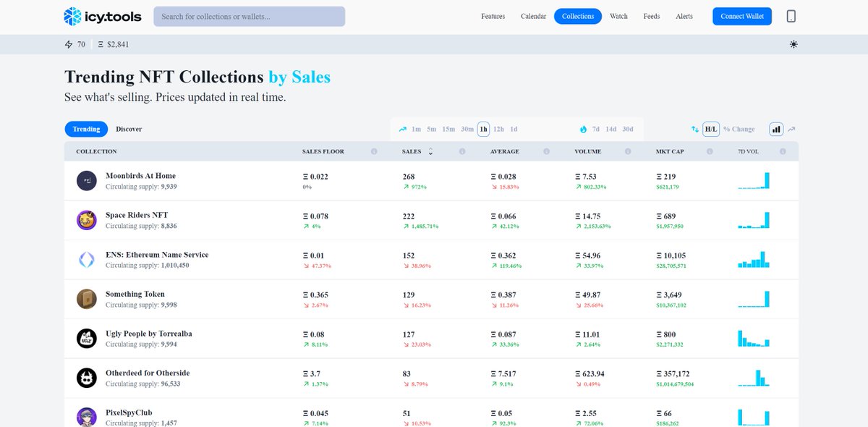Select the 30d time range filter
The height and width of the screenshot is (427, 868).
click(x=626, y=129)
